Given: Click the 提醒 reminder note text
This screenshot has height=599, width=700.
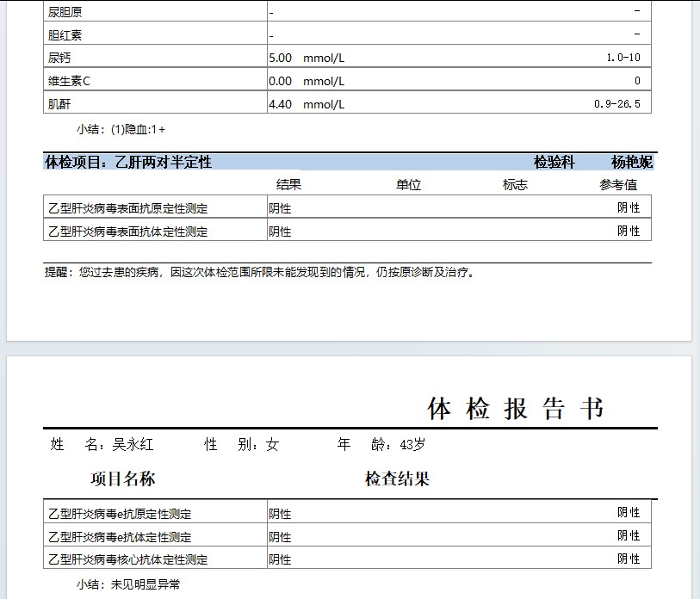Looking at the screenshot, I should [x=259, y=272].
